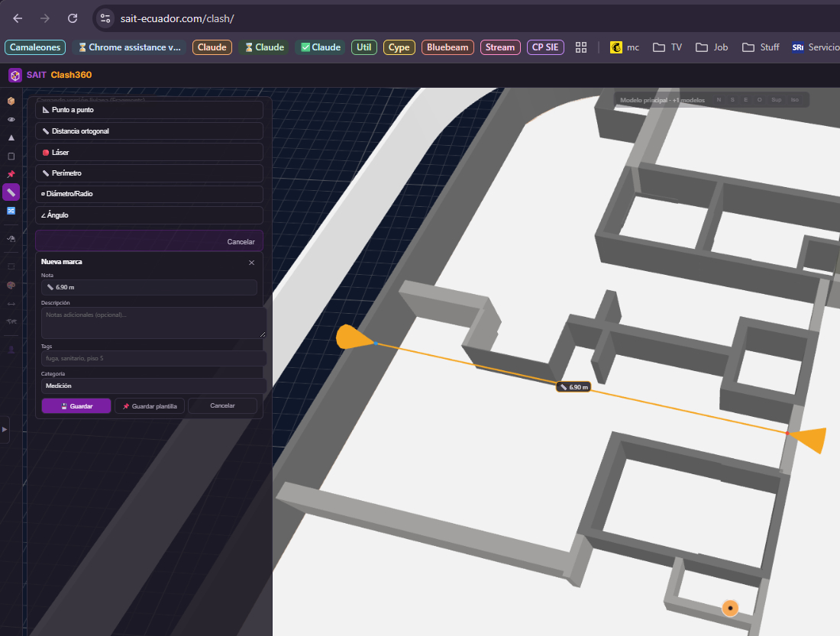Switch to S south view
This screenshot has width=840, height=636.
(x=732, y=100)
